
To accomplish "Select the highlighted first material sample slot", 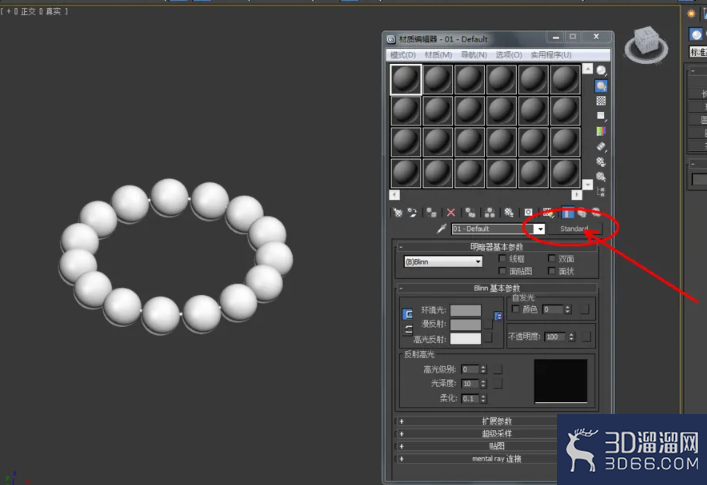I will pyautogui.click(x=406, y=79).
